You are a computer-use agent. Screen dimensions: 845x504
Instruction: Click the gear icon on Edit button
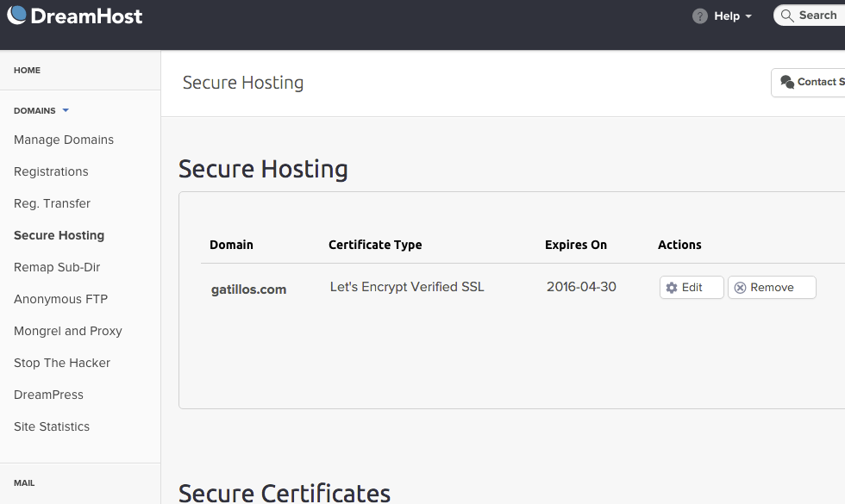[x=672, y=288]
